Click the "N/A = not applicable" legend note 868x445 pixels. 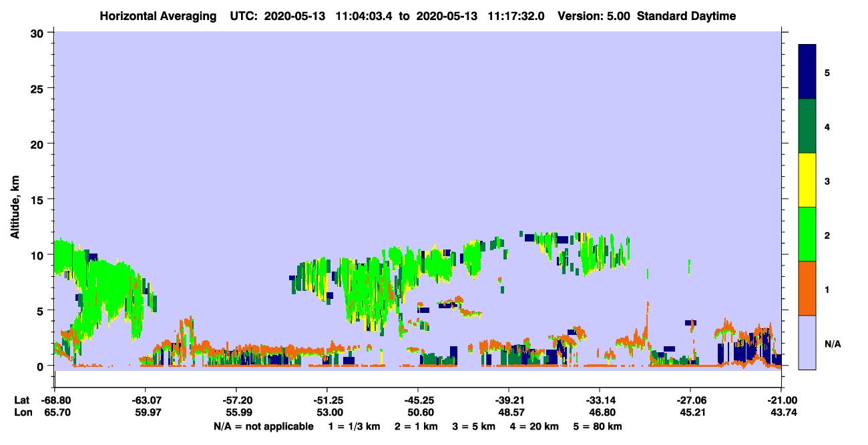pos(263,426)
